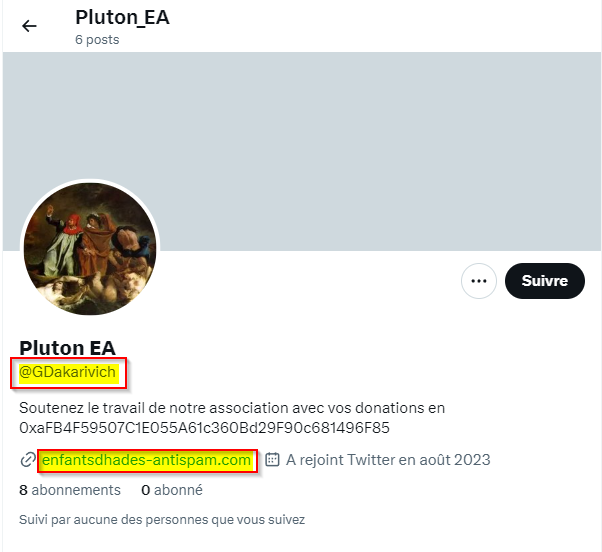This screenshot has height=552, width=602.
Task: Click the calendar icon near join date
Action: click(272, 460)
